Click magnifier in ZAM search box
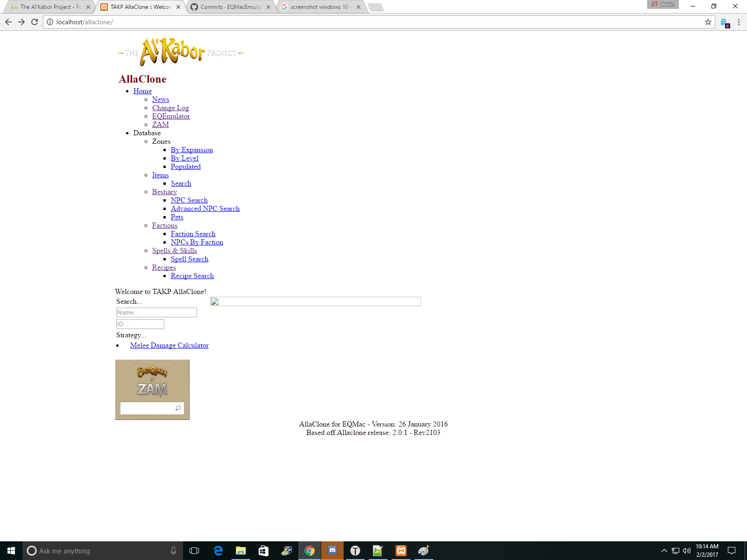This screenshot has height=560, width=747. click(x=178, y=408)
